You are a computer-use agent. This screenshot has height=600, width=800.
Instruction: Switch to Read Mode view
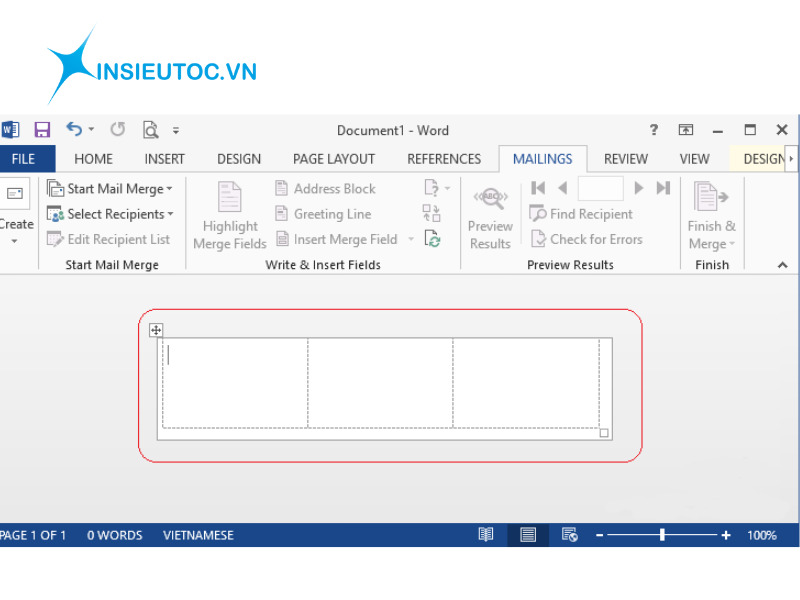(486, 535)
